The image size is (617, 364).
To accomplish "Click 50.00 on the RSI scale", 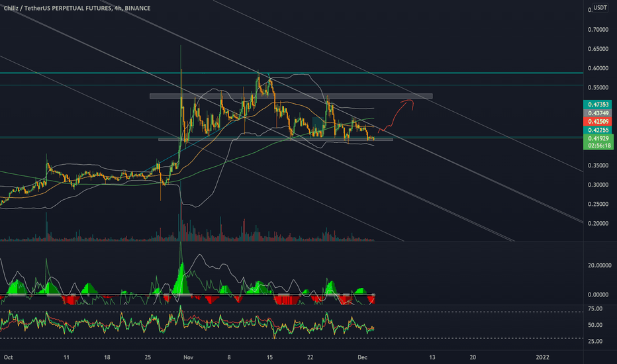I will click(x=595, y=325).
